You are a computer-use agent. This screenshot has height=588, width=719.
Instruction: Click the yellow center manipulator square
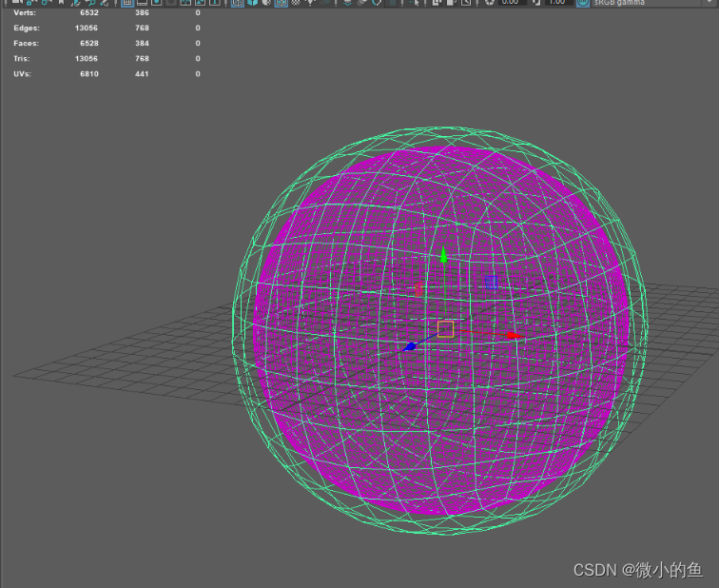coord(445,329)
